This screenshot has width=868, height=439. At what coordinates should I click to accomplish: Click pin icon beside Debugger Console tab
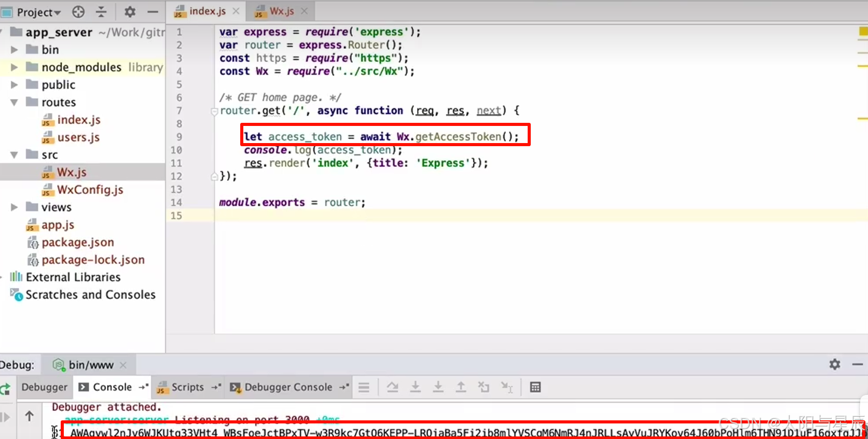[x=344, y=387]
